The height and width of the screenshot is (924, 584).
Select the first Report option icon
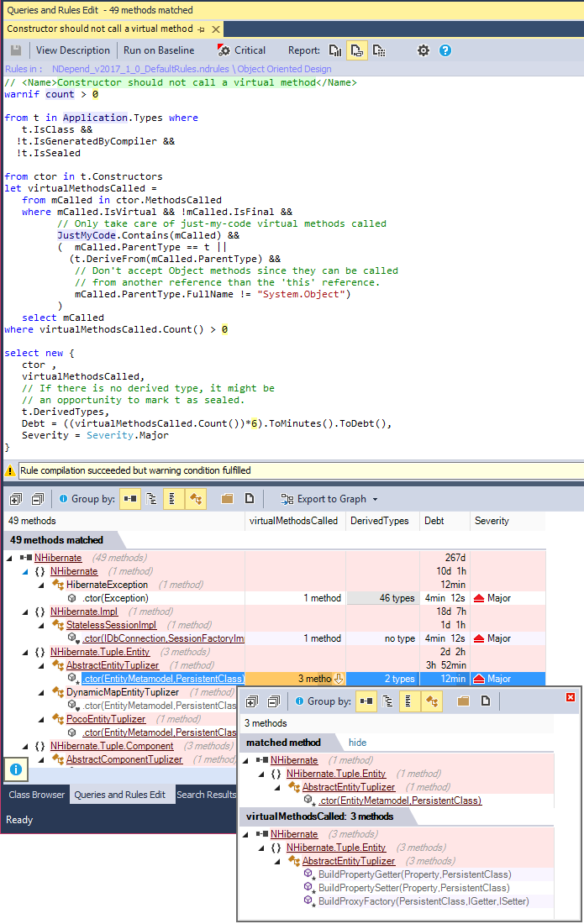(x=335, y=50)
